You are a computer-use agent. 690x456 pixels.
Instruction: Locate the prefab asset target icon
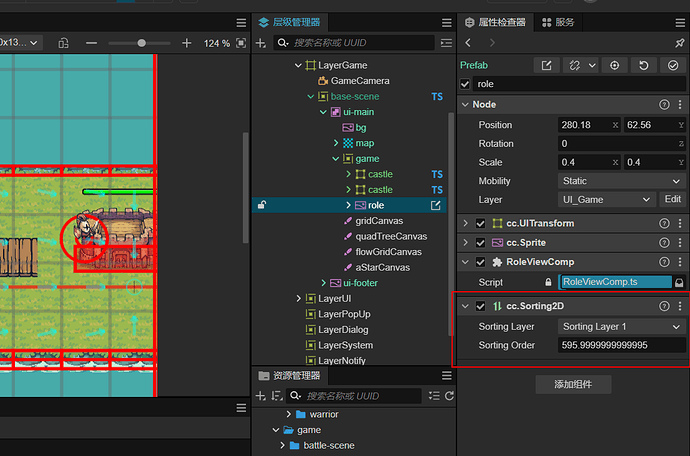[x=614, y=66]
